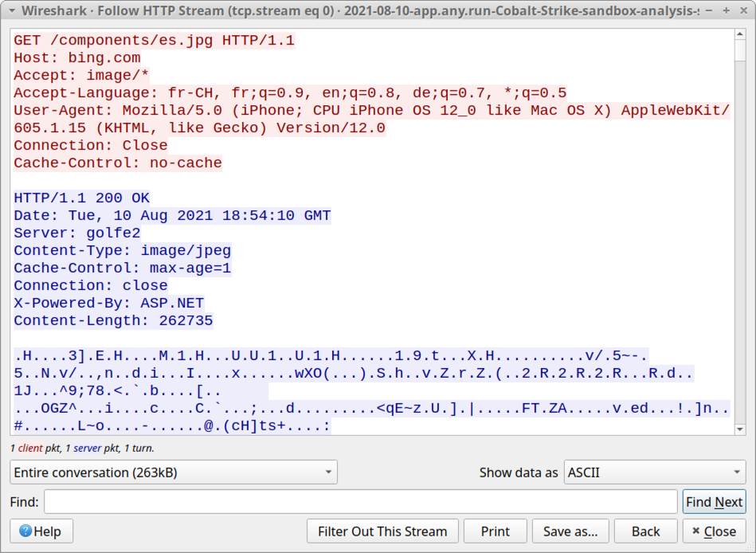Click the first payload data line
Image resolution: width=756 pixels, height=553 pixels.
pos(331,356)
